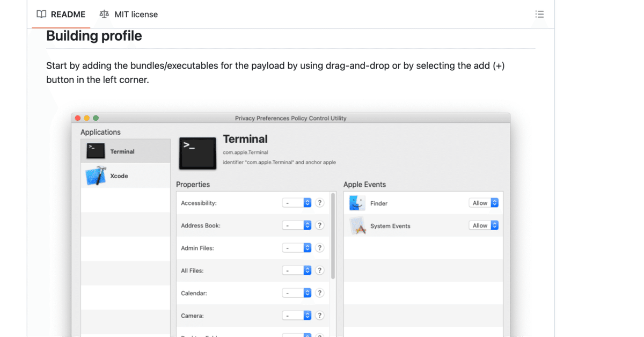Click the Properties section label
This screenshot has height=337, width=644.
pyautogui.click(x=193, y=185)
